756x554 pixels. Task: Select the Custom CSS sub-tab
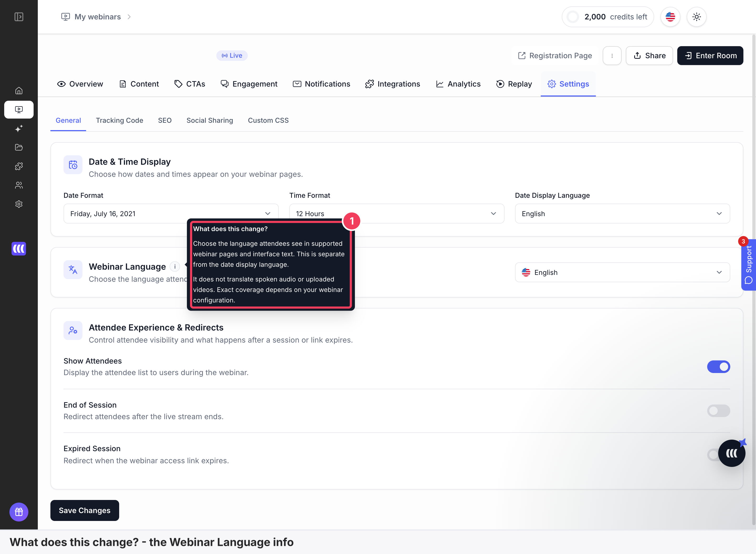268,120
